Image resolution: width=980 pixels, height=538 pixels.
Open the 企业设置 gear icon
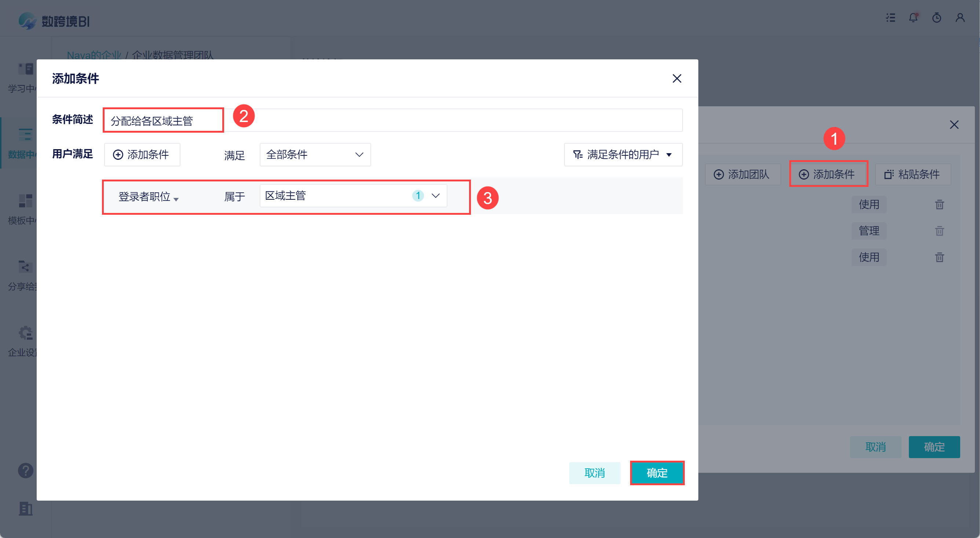25,333
